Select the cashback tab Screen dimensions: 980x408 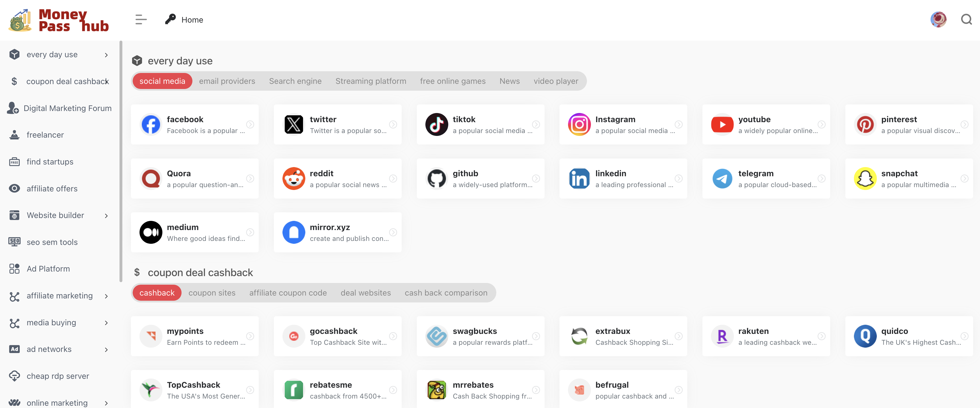pos(157,293)
